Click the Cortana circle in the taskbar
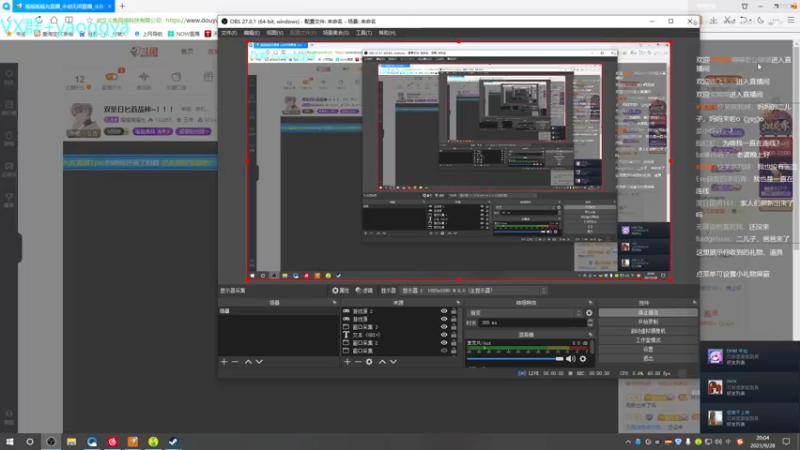 (30, 441)
